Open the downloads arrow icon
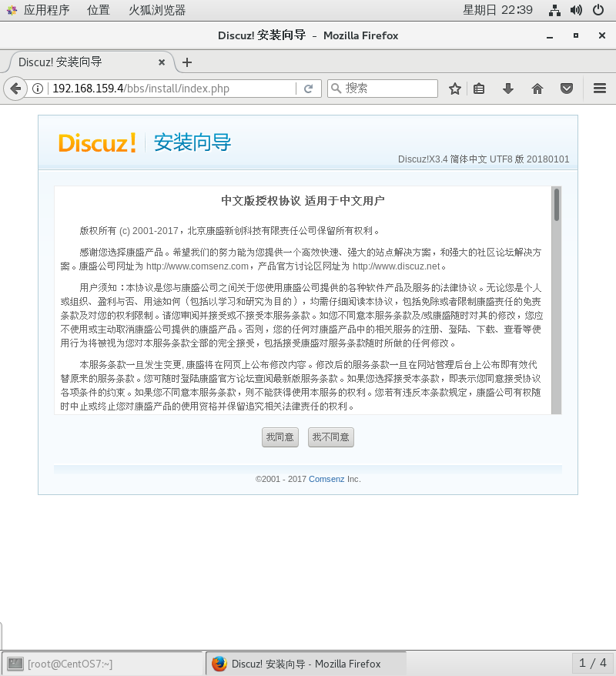The image size is (616, 676). [x=508, y=89]
